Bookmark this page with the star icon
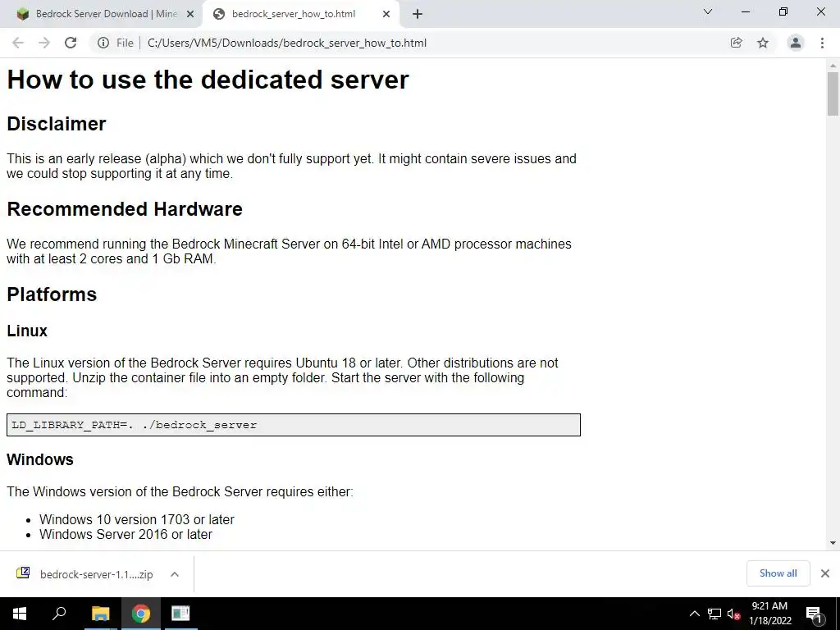 pyautogui.click(x=763, y=43)
